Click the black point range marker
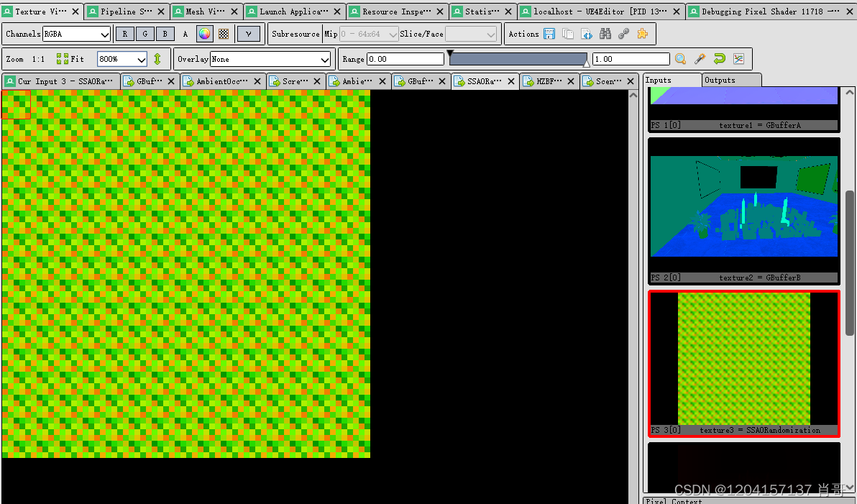Viewport: 857px width, 504px height. pyautogui.click(x=450, y=53)
